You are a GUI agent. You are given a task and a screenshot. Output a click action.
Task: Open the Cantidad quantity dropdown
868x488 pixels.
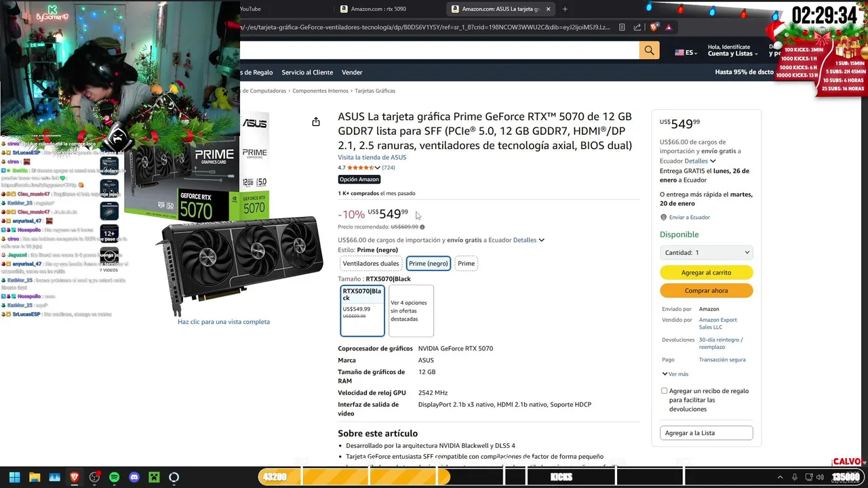pos(706,252)
